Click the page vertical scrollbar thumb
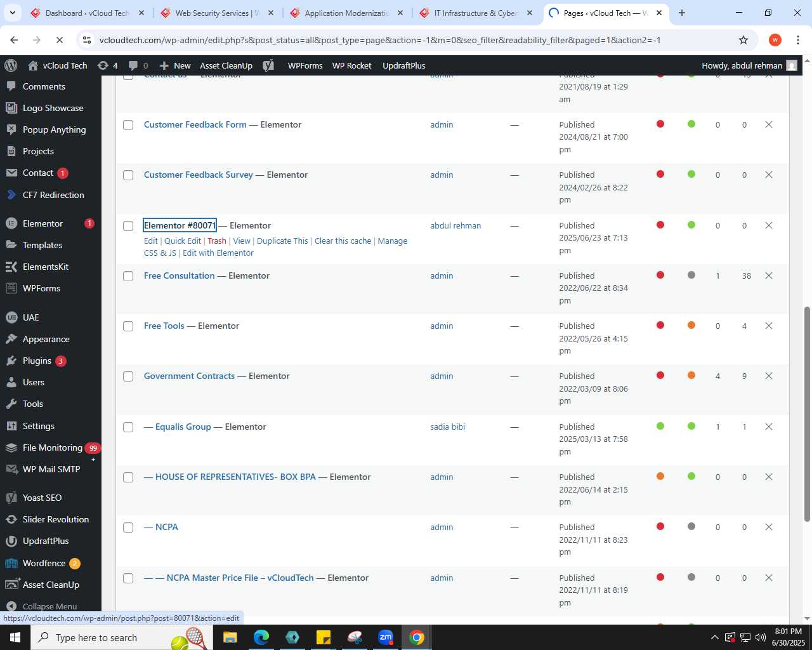The image size is (812, 650). click(x=807, y=414)
